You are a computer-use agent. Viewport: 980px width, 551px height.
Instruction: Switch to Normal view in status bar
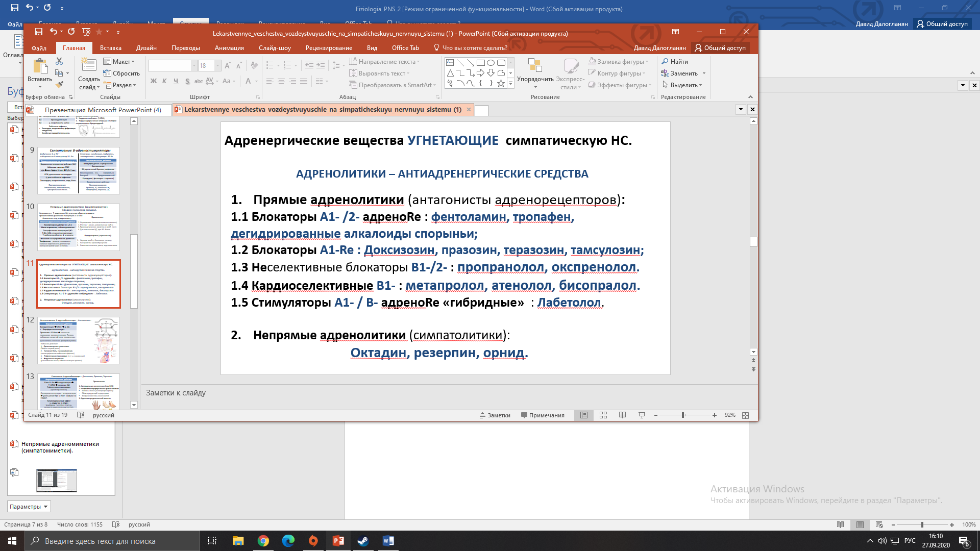[x=584, y=415]
